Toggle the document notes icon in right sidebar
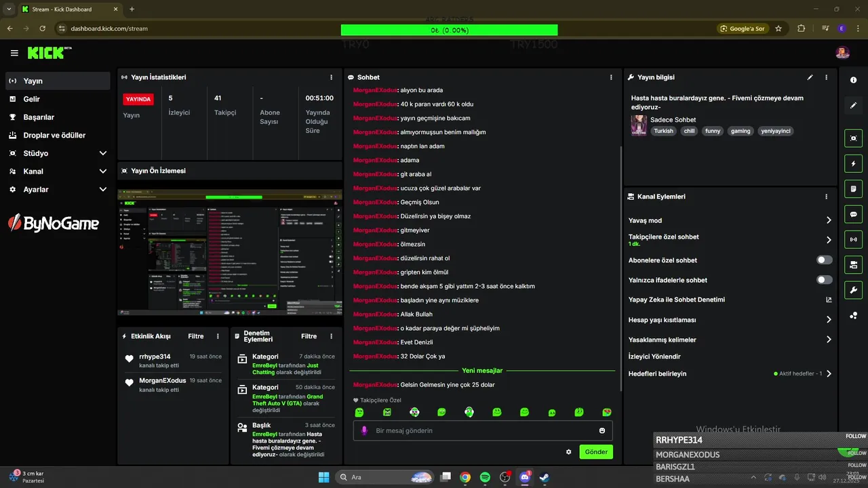 (853, 188)
